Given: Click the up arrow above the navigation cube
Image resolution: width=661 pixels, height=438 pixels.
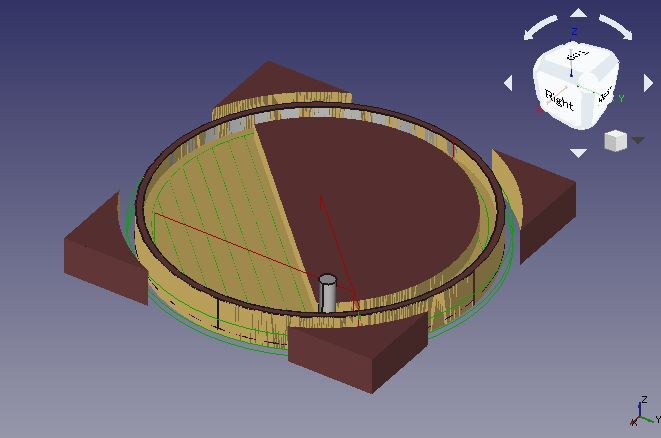Looking at the screenshot, I should tap(578, 14).
